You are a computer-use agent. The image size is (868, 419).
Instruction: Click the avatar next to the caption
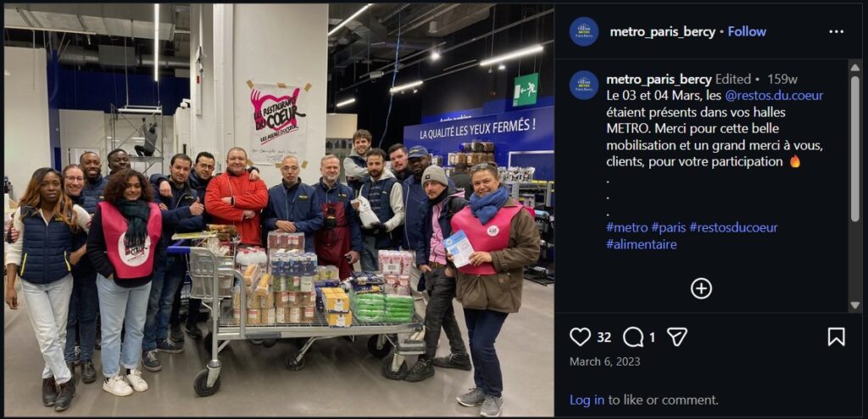tap(583, 85)
